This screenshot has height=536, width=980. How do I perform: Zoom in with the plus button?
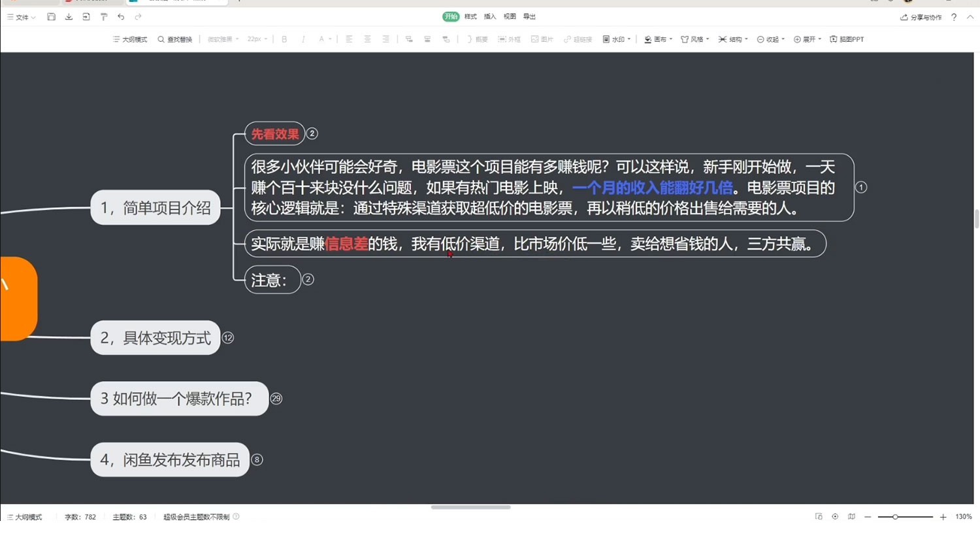(x=943, y=517)
